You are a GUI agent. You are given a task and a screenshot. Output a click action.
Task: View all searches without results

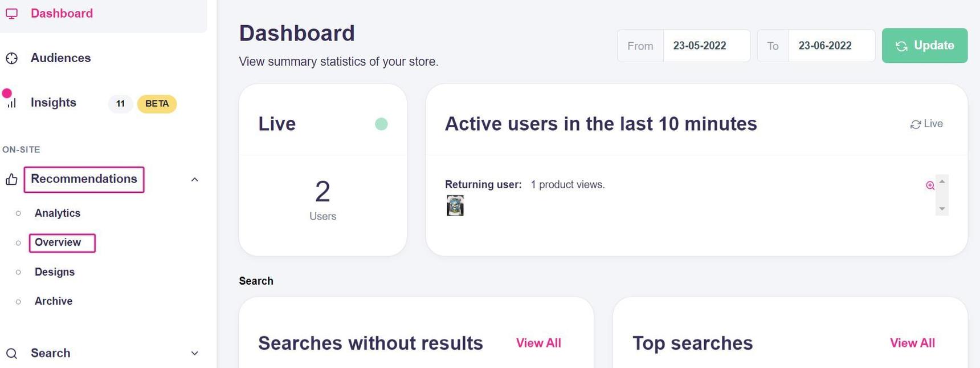click(x=538, y=343)
